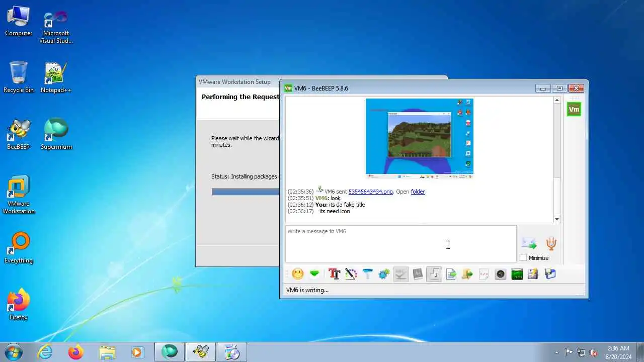The image size is (644, 362).
Task: Click the green screen terminal icon
Action: [x=517, y=274]
